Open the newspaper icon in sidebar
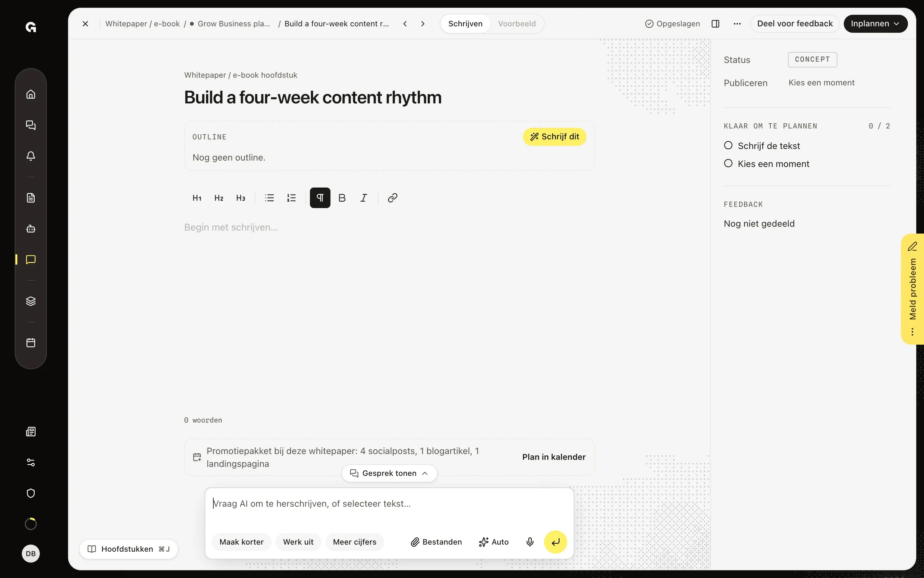 (x=30, y=432)
